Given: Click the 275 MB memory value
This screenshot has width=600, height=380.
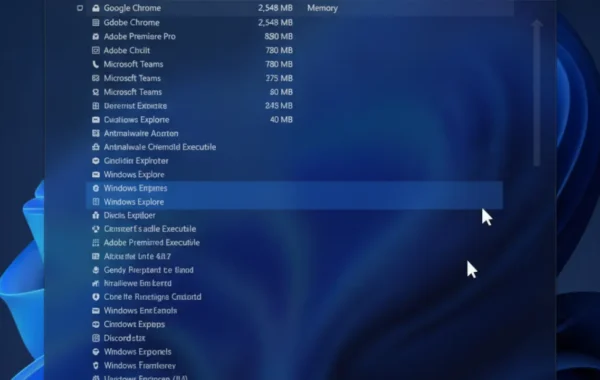Looking at the screenshot, I should coord(279,78).
